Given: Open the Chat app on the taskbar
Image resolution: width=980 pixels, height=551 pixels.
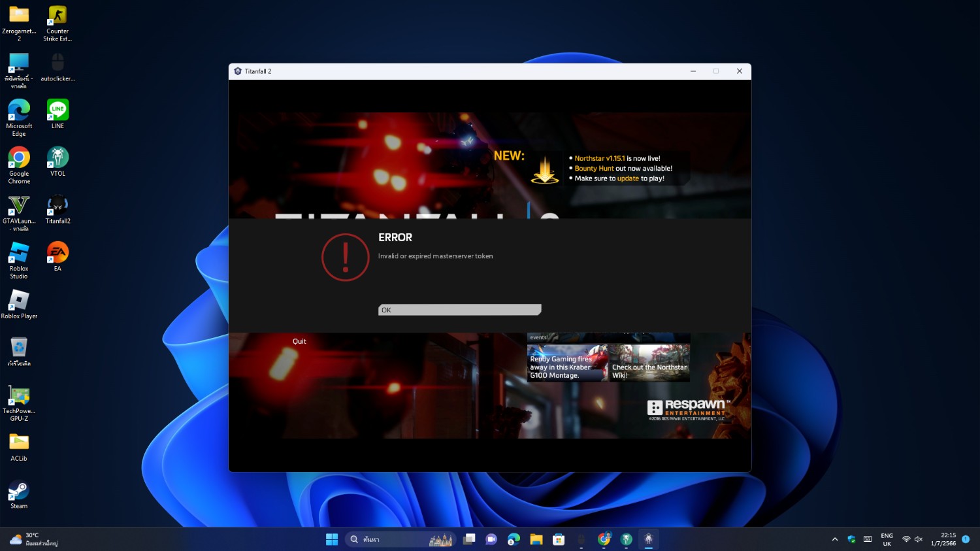Looking at the screenshot, I should pyautogui.click(x=491, y=539).
